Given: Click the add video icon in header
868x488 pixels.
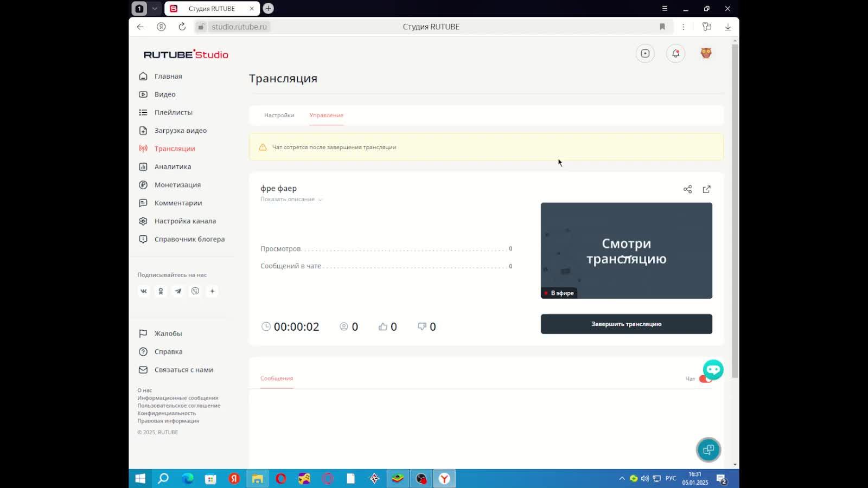Looking at the screenshot, I should [645, 54].
